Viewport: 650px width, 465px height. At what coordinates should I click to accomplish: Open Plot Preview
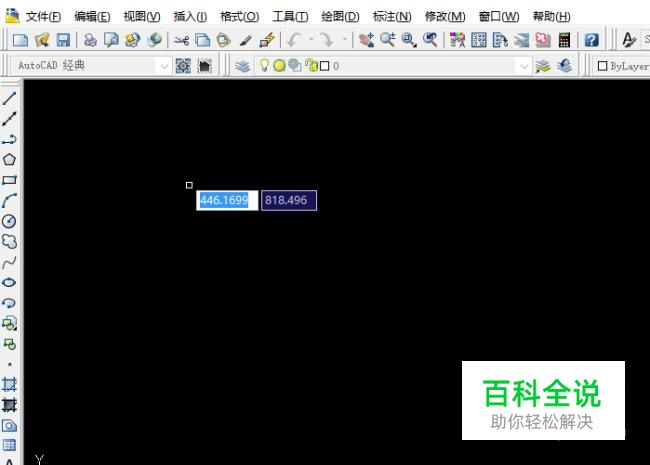tap(111, 40)
